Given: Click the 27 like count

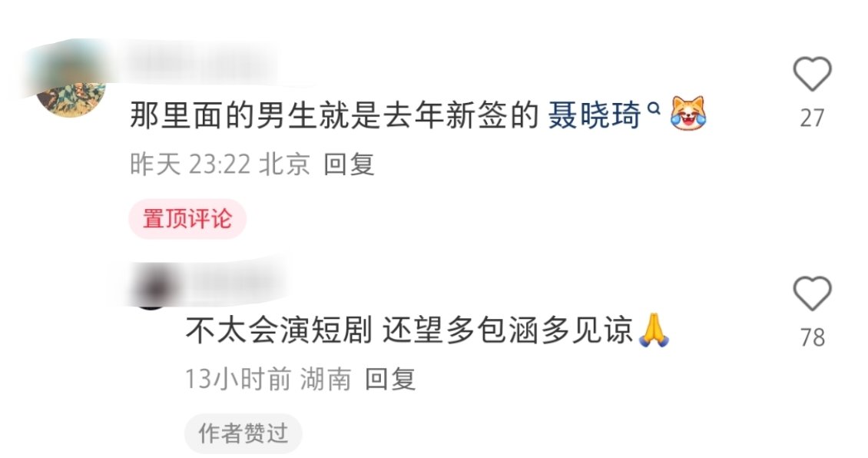Looking at the screenshot, I should tap(812, 118).
